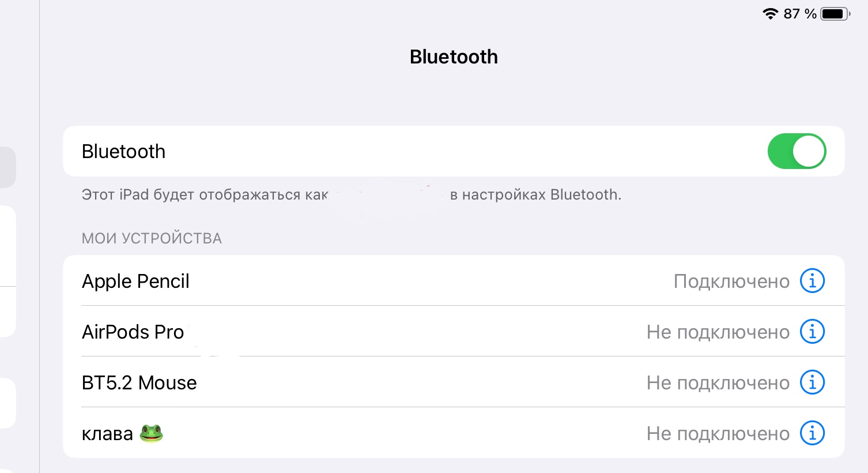Viewport: 868px width, 473px height.
Task: Tap the Wi-Fi status icon
Action: coord(770,14)
